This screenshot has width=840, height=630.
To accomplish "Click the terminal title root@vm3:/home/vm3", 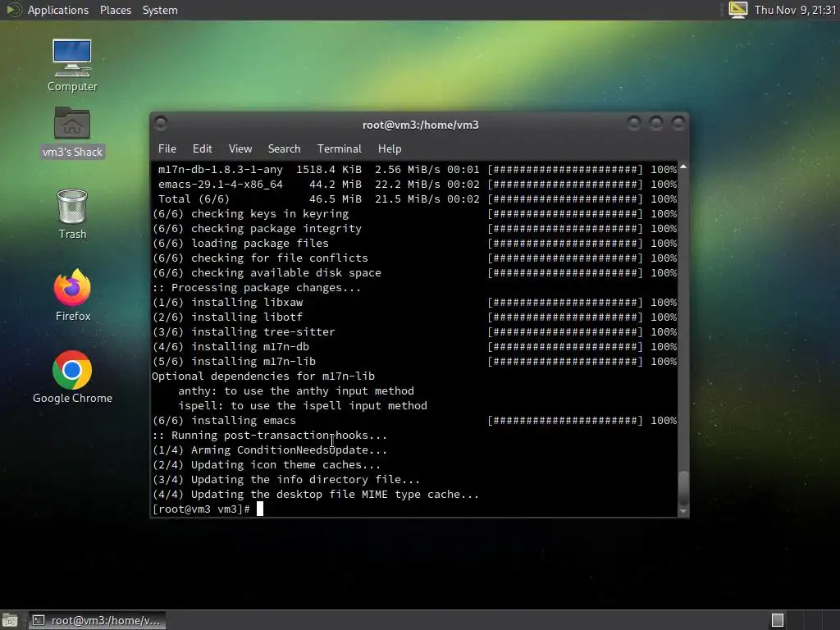I will [421, 125].
